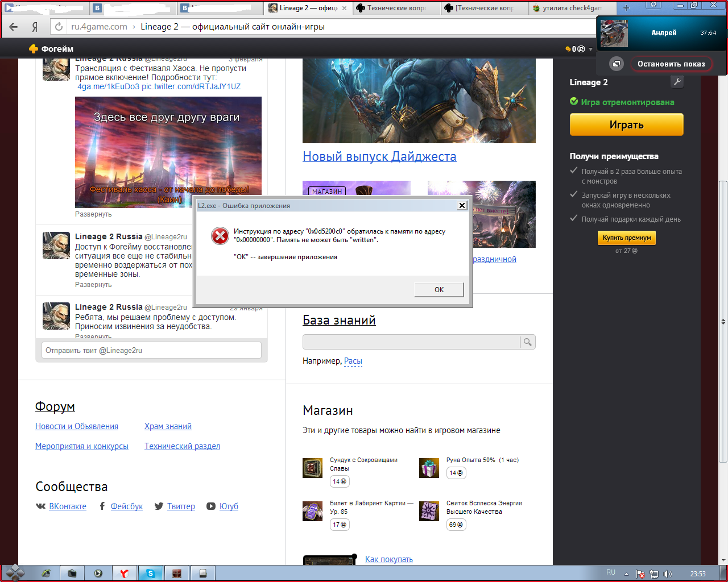Switch to the Технические вопросы tab
This screenshot has height=582, width=728.
click(396, 8)
